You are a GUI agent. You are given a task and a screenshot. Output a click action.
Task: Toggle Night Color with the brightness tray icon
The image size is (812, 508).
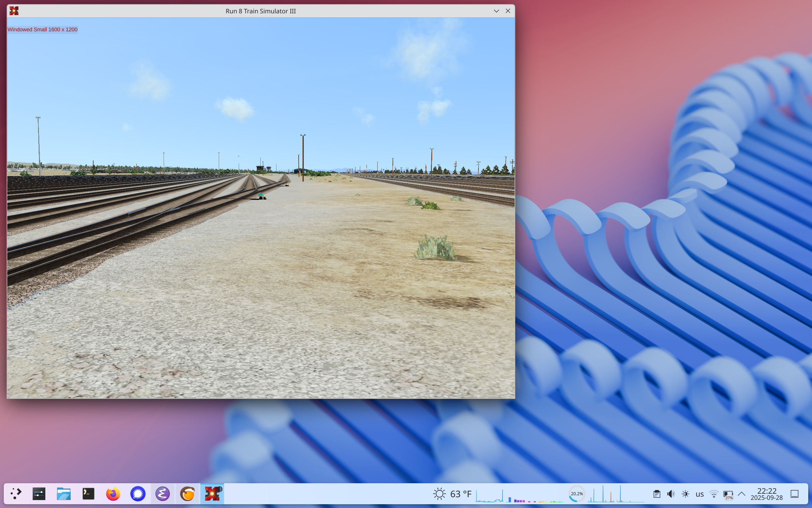click(685, 494)
